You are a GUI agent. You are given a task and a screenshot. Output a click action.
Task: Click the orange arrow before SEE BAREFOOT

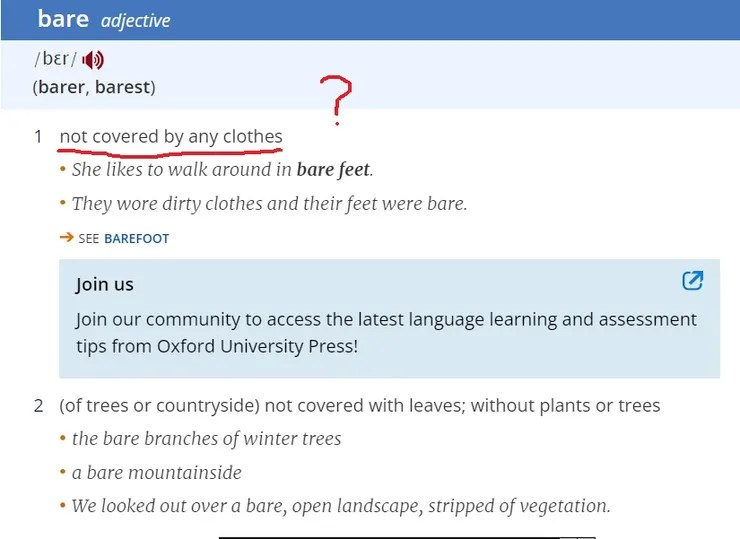66,237
